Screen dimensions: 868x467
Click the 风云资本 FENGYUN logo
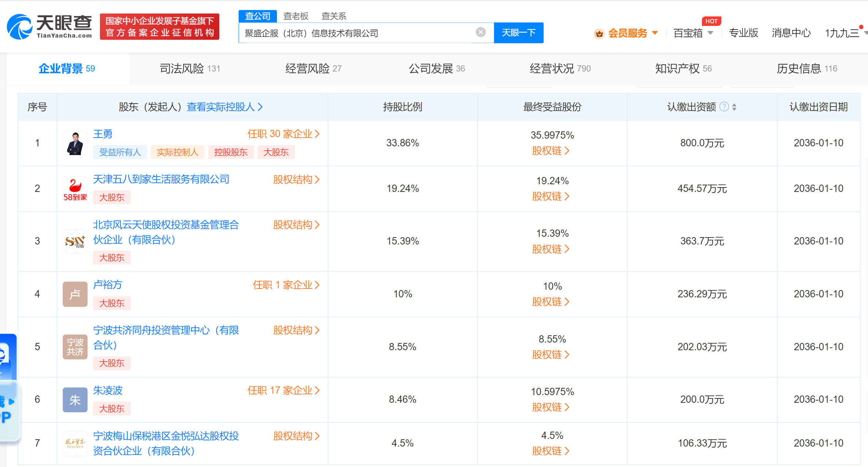pyautogui.click(x=75, y=444)
